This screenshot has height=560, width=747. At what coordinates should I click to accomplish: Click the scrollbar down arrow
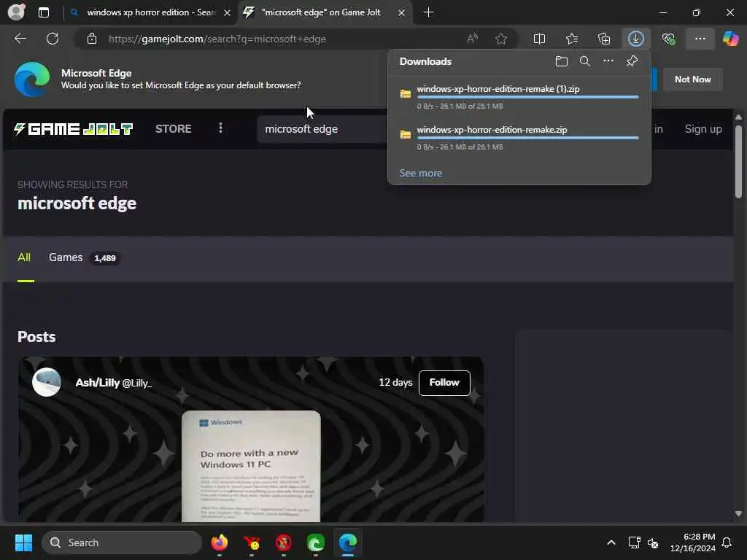[x=738, y=513]
